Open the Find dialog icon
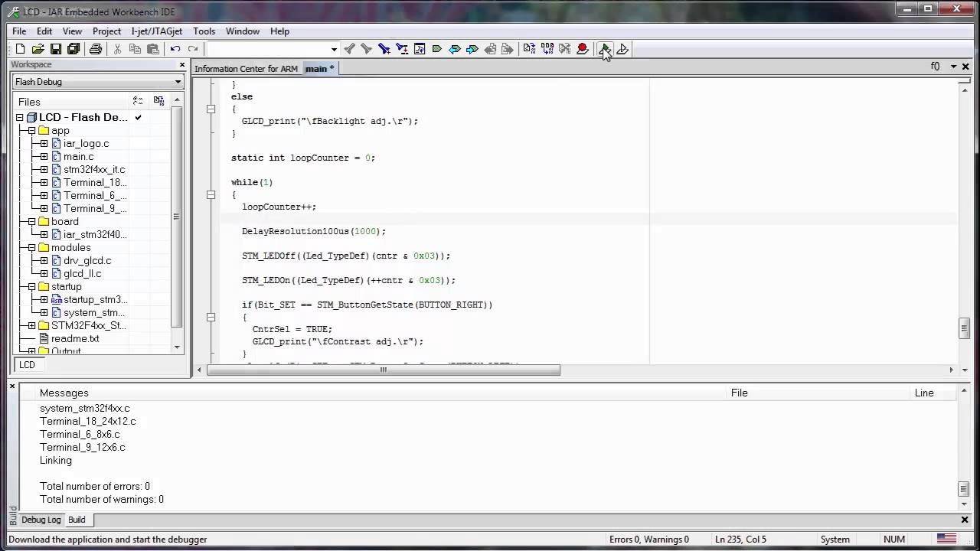The image size is (980, 551). 384,49
